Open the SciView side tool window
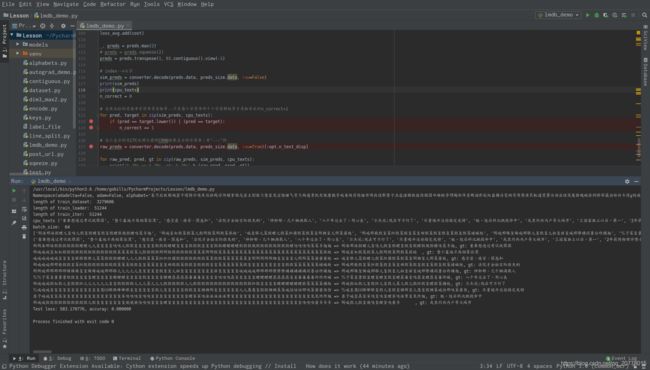 pyautogui.click(x=645, y=38)
